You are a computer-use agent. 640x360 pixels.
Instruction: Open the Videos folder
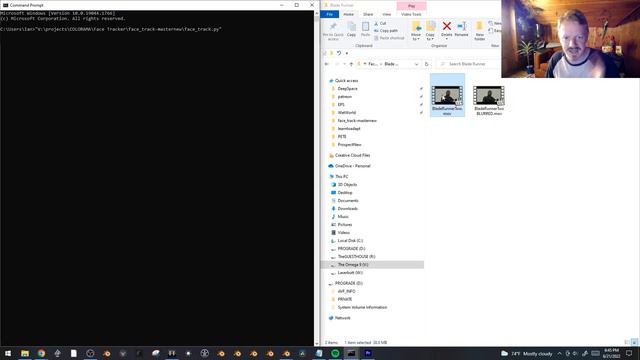[x=343, y=233]
